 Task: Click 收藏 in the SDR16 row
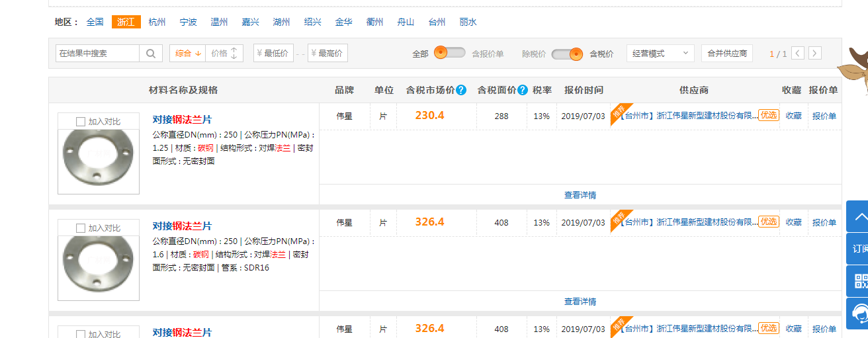coord(794,222)
